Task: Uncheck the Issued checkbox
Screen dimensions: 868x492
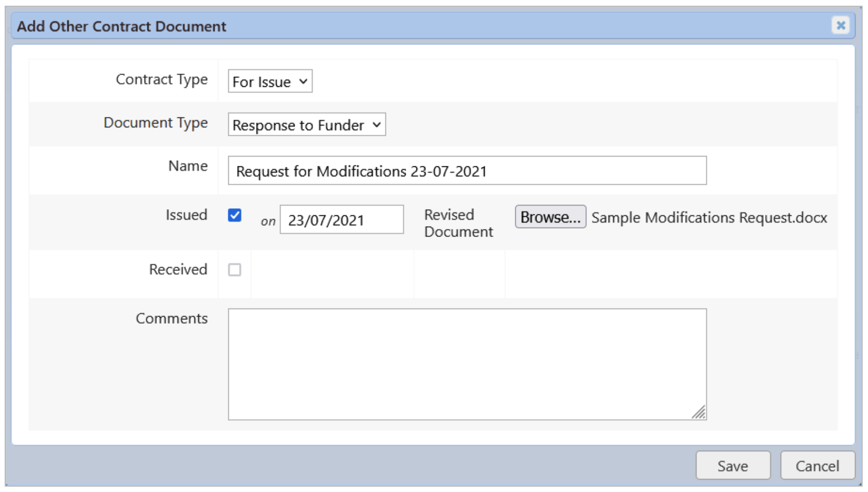Action: tap(235, 215)
